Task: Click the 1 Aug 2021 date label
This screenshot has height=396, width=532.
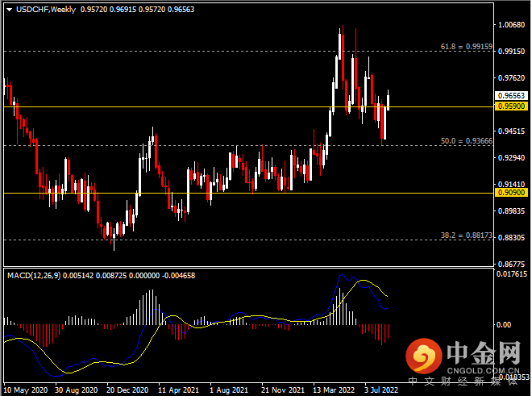Action: click(229, 390)
